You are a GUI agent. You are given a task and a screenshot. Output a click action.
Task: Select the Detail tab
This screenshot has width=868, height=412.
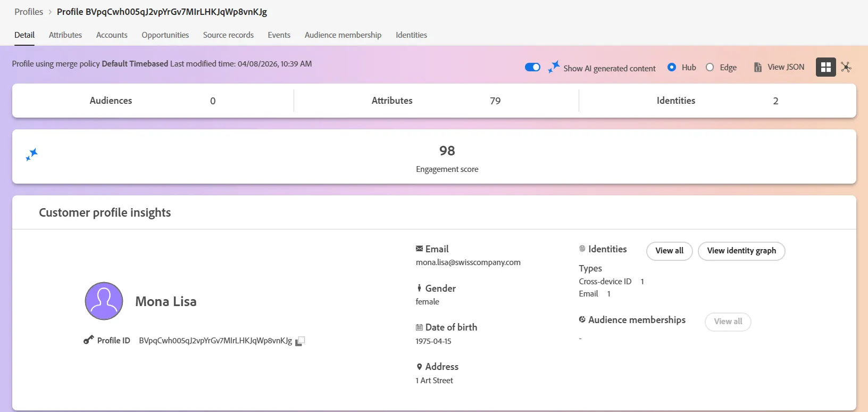(x=24, y=35)
